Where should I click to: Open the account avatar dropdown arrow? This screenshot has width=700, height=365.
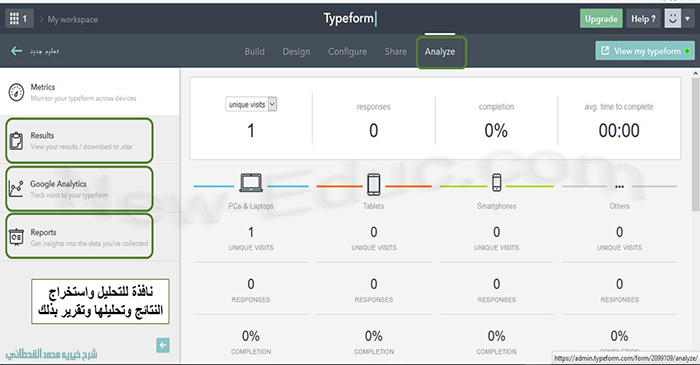tap(688, 19)
